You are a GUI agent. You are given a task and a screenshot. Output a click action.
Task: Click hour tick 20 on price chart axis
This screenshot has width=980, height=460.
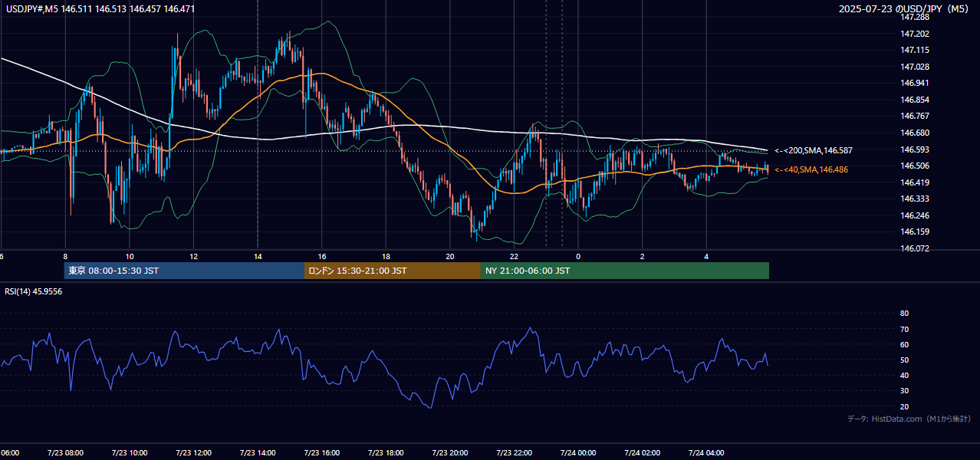click(x=450, y=256)
